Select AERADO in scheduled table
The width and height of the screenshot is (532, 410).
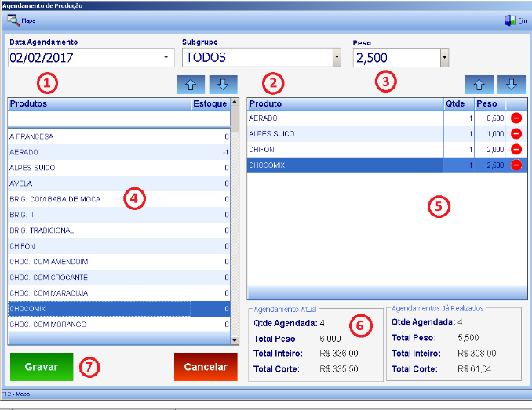point(387,118)
